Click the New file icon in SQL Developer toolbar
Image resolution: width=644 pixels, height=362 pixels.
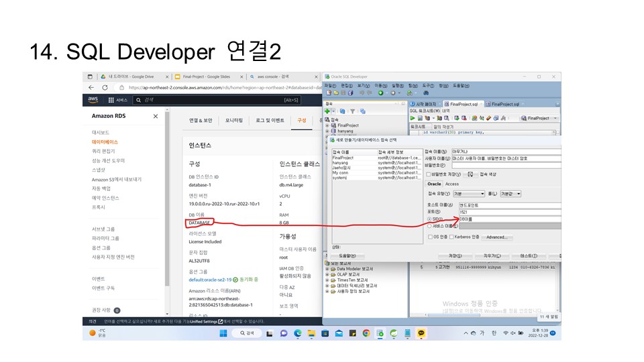pyautogui.click(x=329, y=93)
